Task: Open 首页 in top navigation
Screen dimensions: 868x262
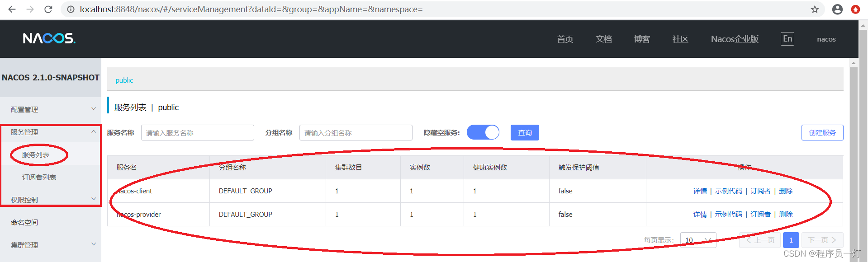Action: (x=565, y=39)
